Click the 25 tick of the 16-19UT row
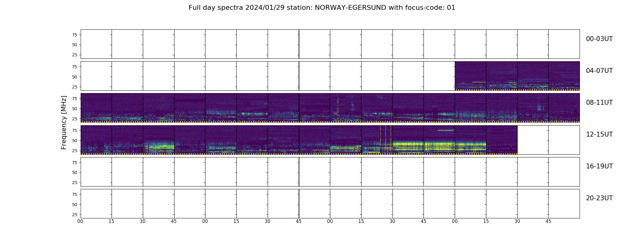This screenshot has height=245, width=644. pyautogui.click(x=75, y=183)
